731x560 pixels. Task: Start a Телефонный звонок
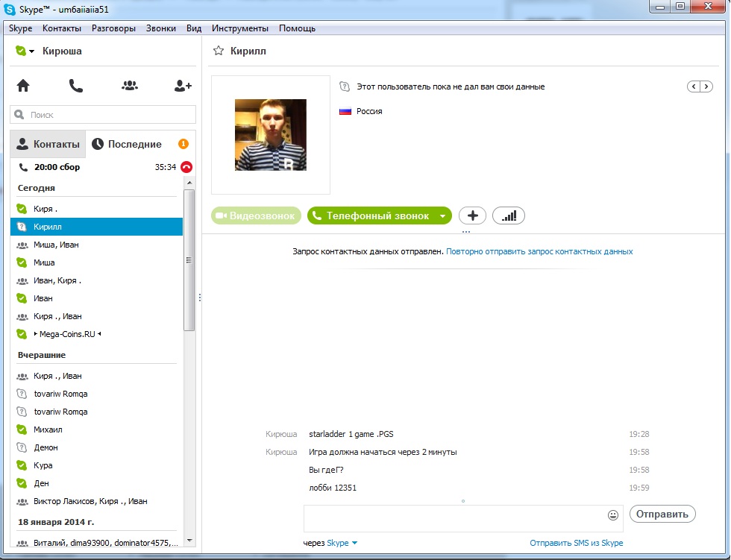[x=373, y=215]
